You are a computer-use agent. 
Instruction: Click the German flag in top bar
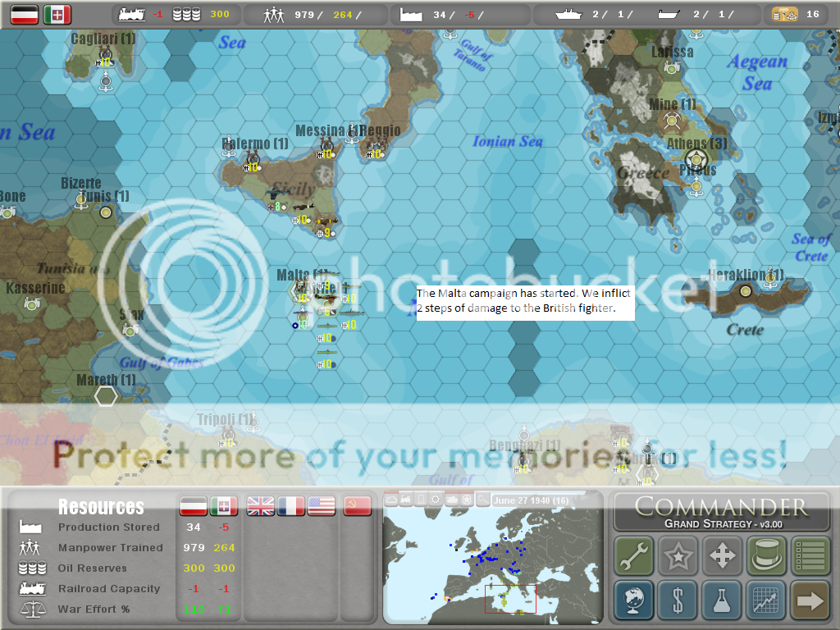coord(25,14)
